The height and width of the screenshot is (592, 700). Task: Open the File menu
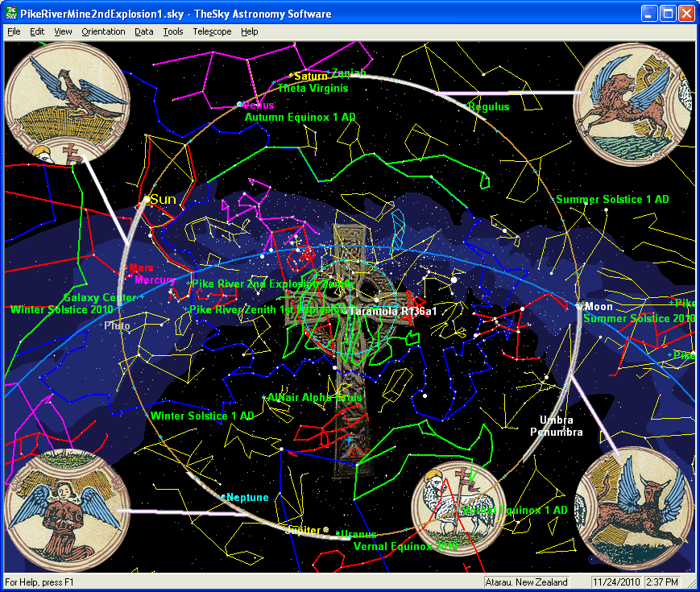point(14,31)
